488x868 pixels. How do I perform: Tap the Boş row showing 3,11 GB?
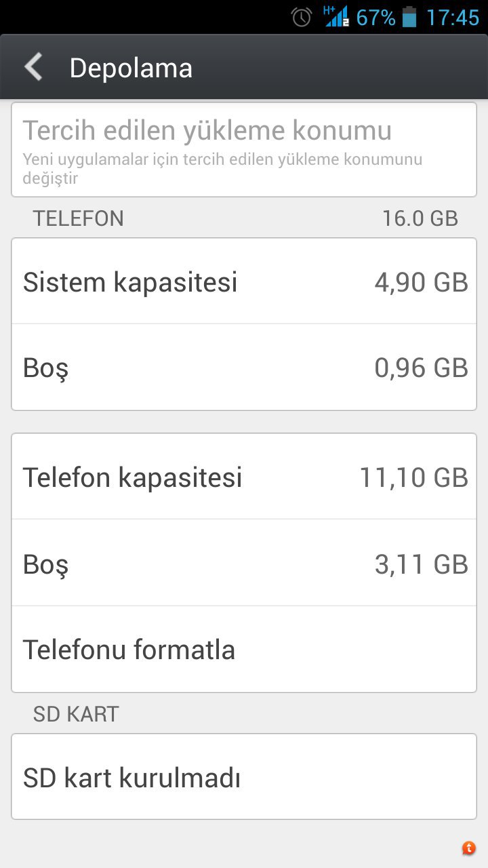coord(244,563)
